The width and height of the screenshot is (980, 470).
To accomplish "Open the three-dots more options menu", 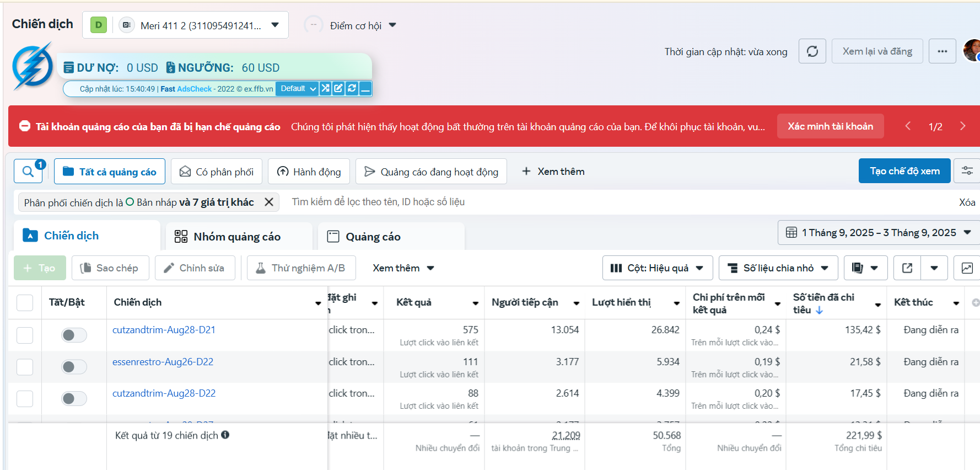I will (943, 51).
